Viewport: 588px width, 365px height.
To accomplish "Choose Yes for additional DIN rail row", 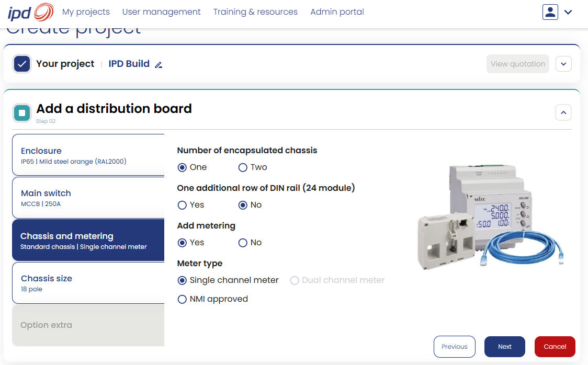I will (182, 205).
